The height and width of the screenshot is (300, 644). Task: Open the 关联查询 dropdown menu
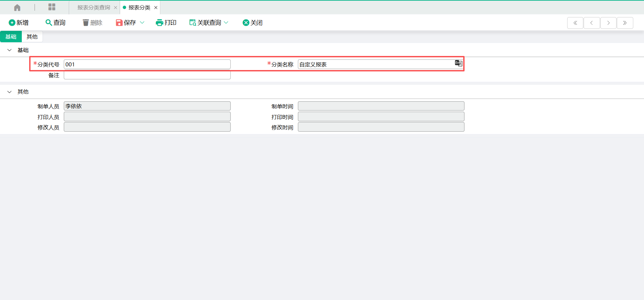(x=226, y=22)
